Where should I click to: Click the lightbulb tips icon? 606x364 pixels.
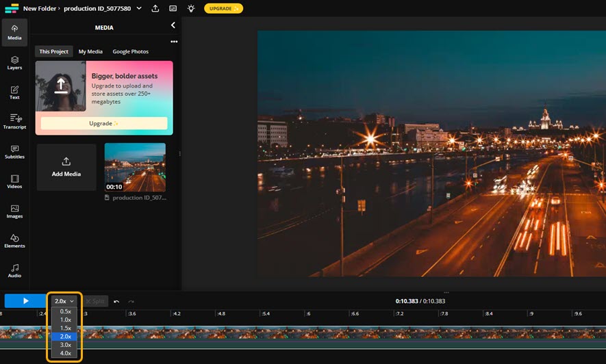(x=191, y=8)
